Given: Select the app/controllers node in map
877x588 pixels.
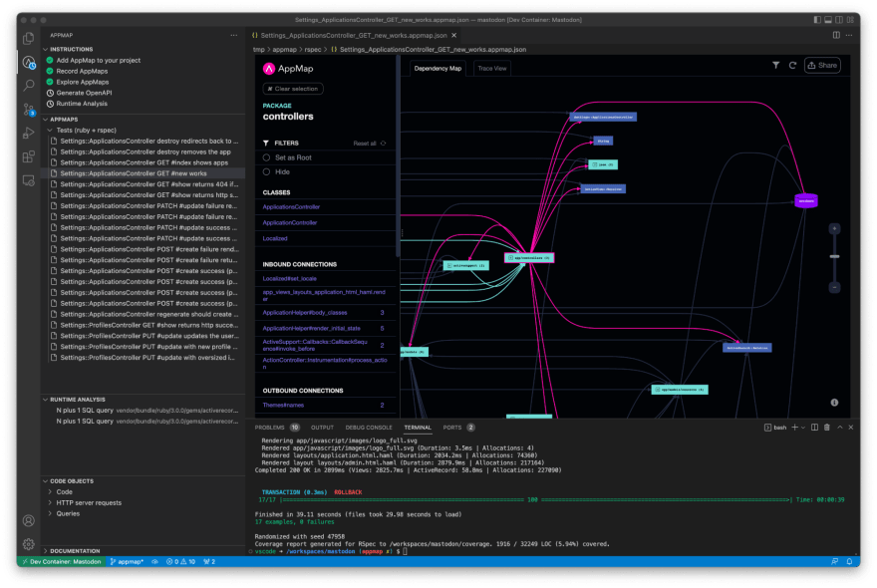Looking at the screenshot, I should pos(529,258).
